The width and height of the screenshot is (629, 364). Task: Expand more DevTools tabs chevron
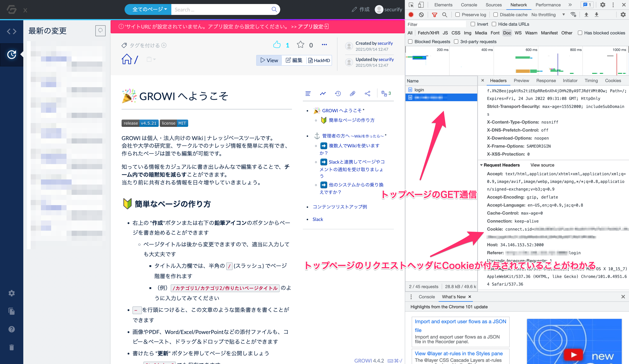click(570, 5)
